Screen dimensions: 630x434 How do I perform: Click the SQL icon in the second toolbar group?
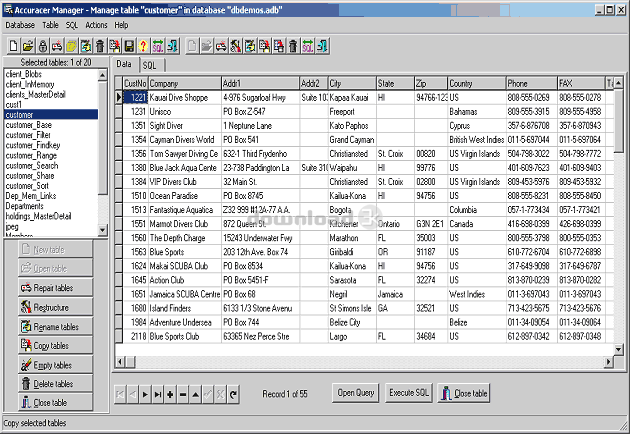[x=308, y=46]
